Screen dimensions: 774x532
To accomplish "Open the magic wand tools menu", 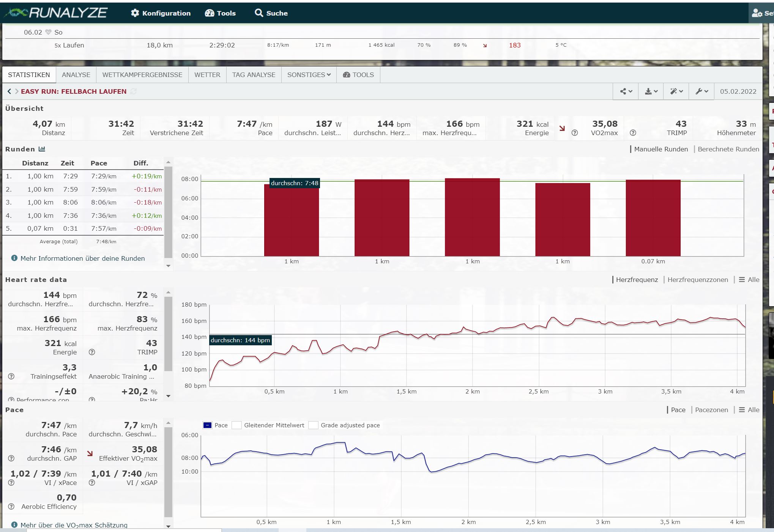I will [676, 91].
